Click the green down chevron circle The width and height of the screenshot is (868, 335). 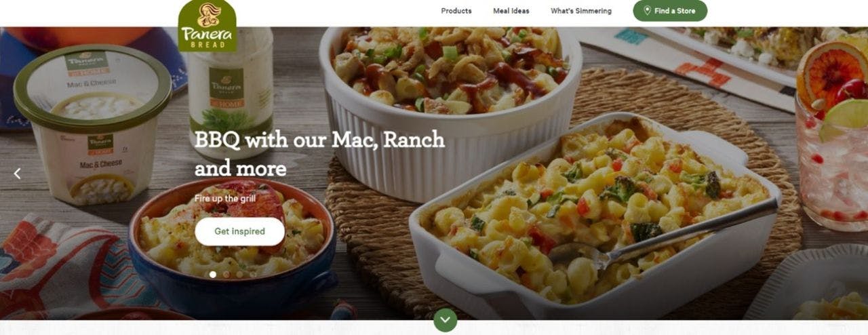point(446,320)
